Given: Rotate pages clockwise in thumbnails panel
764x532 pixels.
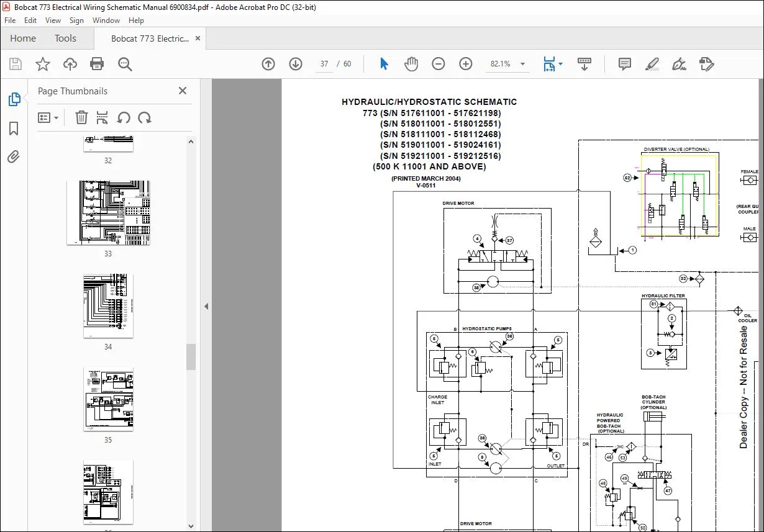Looking at the screenshot, I should 145,117.
